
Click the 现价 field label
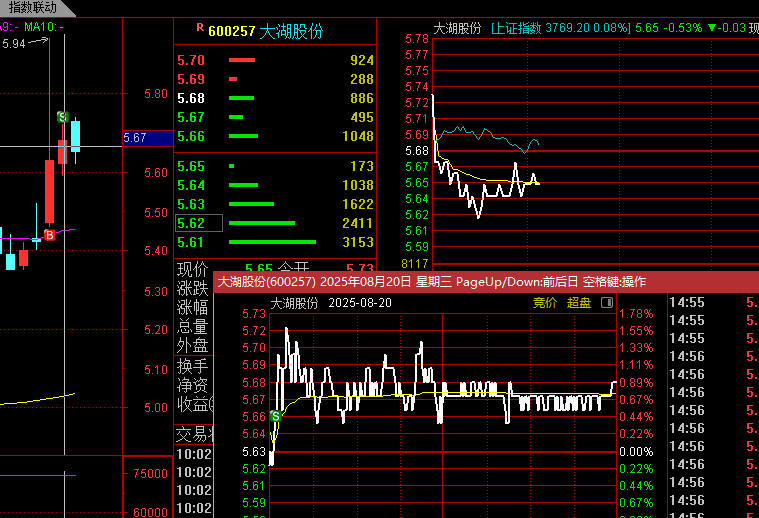pos(192,269)
